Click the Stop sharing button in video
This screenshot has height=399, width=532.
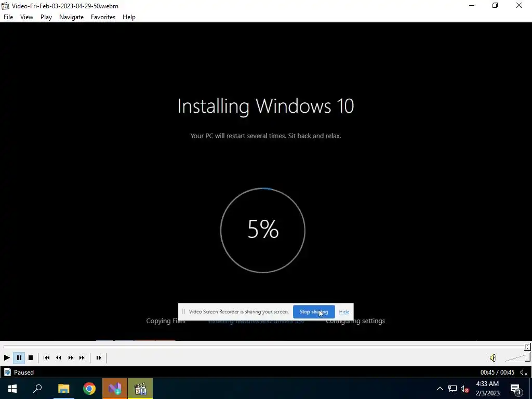[x=314, y=312]
